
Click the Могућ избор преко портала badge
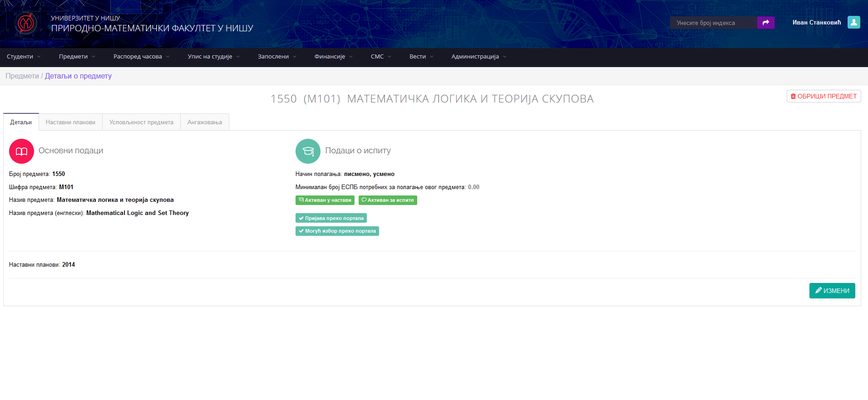[337, 231]
